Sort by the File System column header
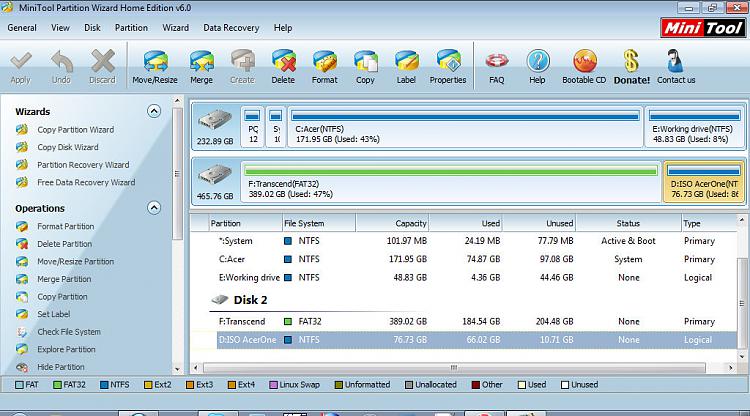 click(x=319, y=223)
